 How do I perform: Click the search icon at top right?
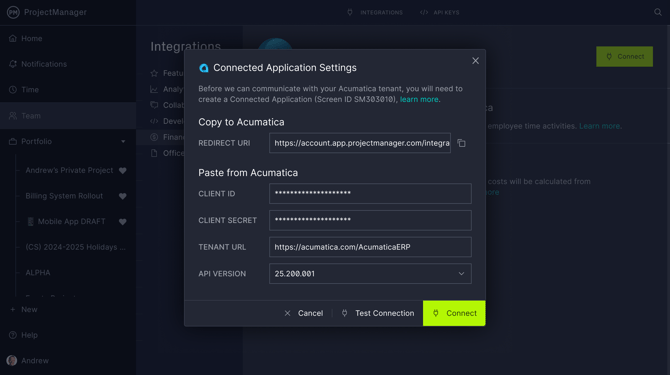(658, 12)
